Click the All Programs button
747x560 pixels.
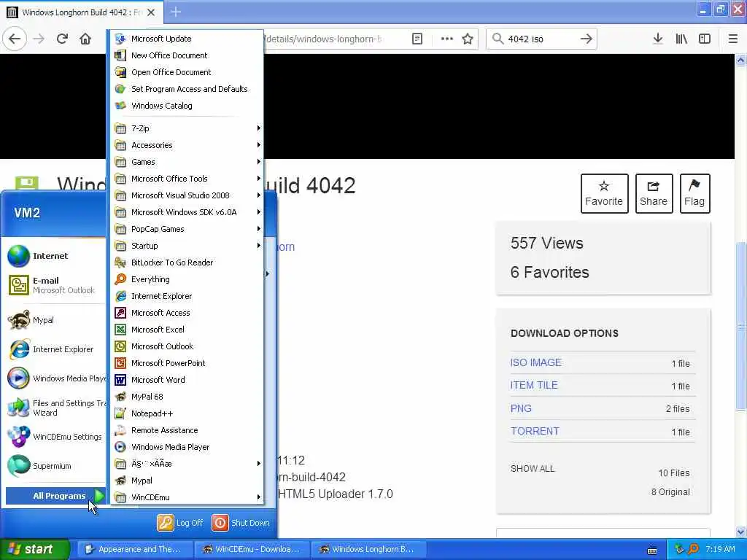[55, 496]
